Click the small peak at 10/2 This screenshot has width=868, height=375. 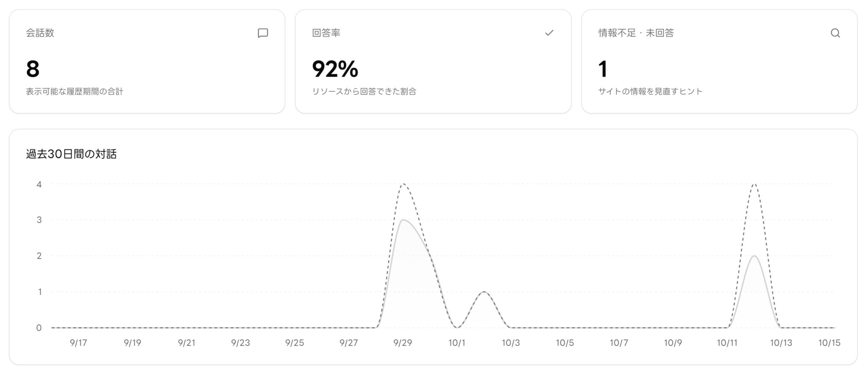pos(484,292)
